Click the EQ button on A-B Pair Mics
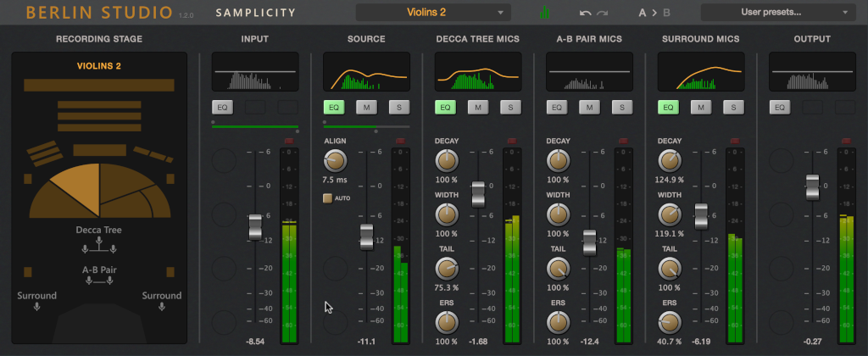This screenshot has width=868, height=356. pyautogui.click(x=556, y=108)
